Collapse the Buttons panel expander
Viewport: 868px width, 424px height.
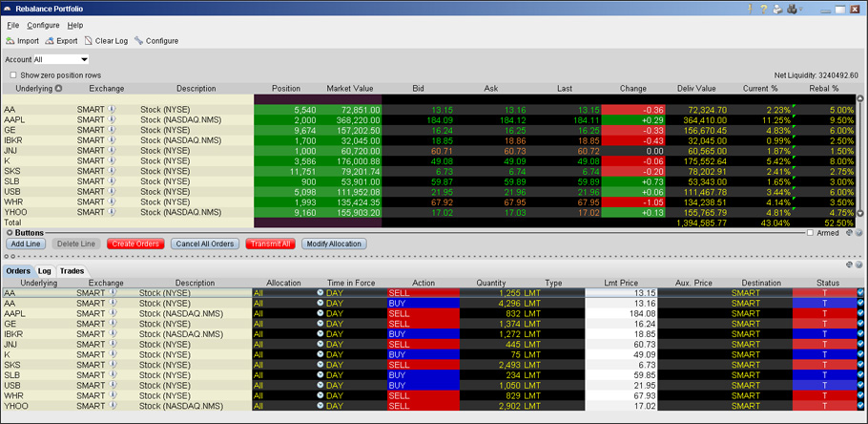(x=10, y=233)
